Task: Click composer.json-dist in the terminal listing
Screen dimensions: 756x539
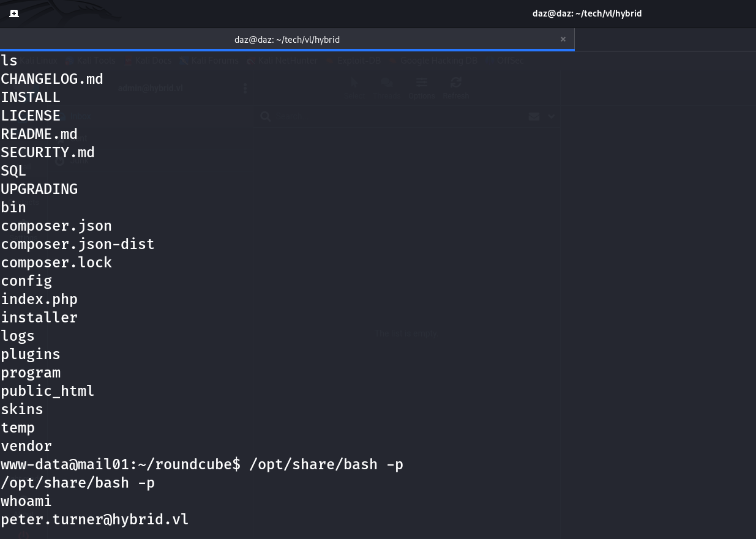Action: click(78, 244)
